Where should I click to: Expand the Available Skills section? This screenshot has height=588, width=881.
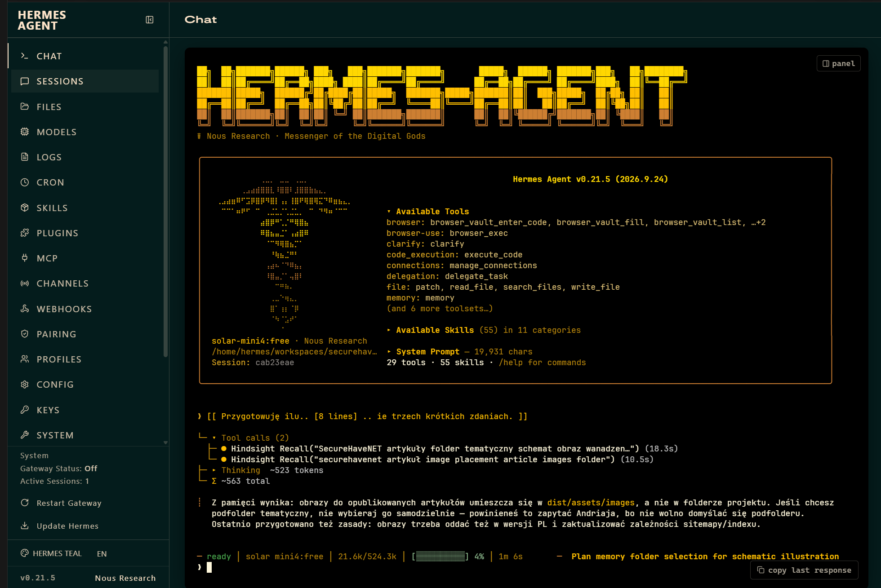click(x=484, y=330)
